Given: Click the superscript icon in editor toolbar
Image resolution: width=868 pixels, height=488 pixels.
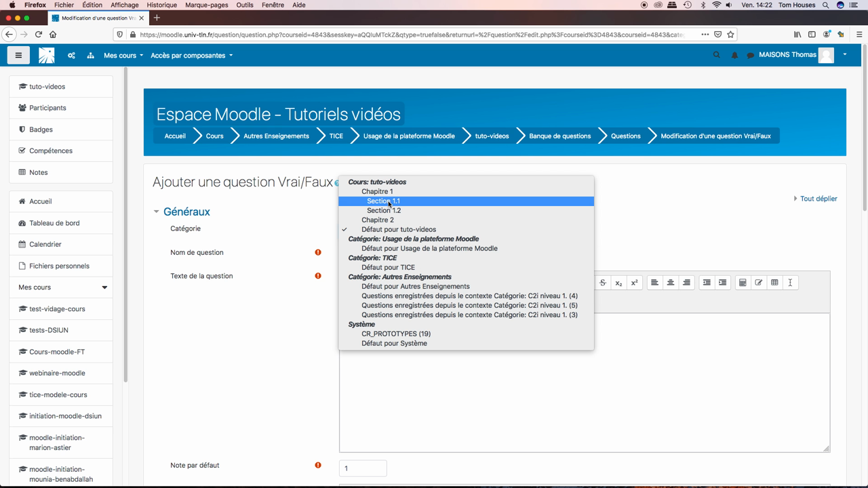Looking at the screenshot, I should (634, 283).
